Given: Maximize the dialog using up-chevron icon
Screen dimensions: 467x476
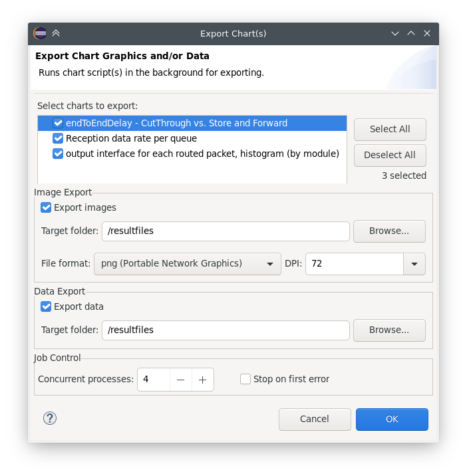Looking at the screenshot, I should [411, 33].
